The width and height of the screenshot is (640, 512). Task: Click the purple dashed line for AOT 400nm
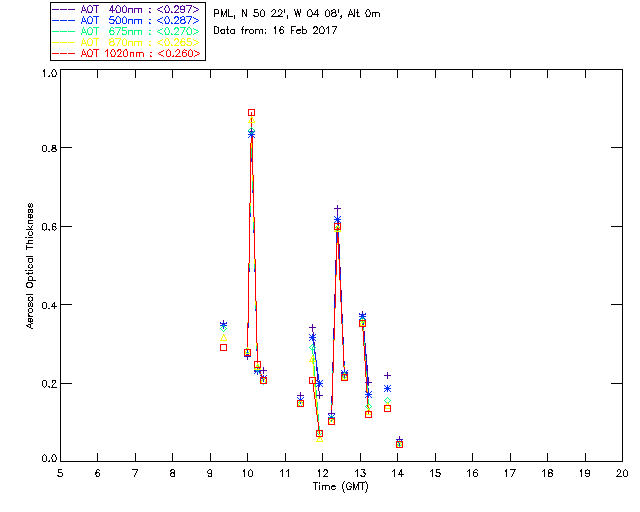(x=64, y=9)
